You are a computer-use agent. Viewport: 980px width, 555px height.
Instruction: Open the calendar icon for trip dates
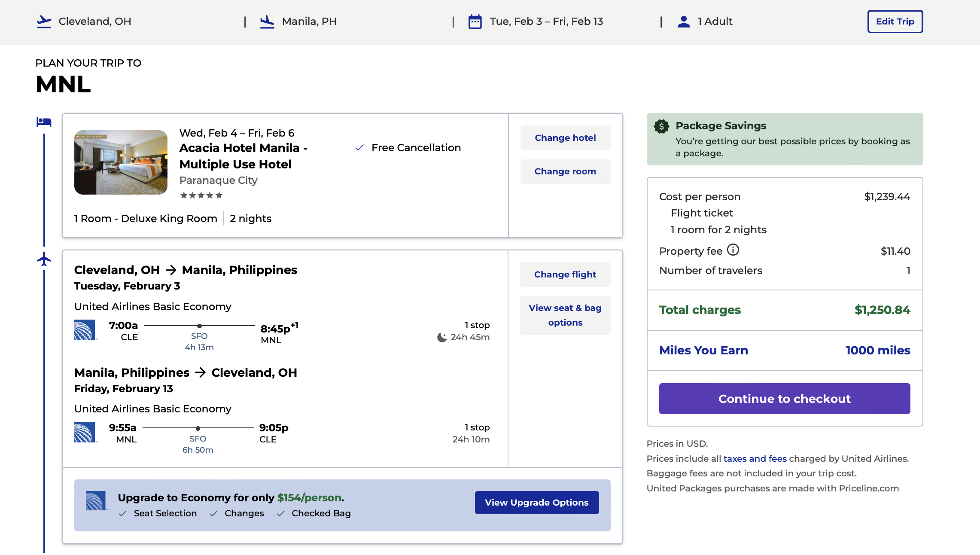[x=475, y=21]
